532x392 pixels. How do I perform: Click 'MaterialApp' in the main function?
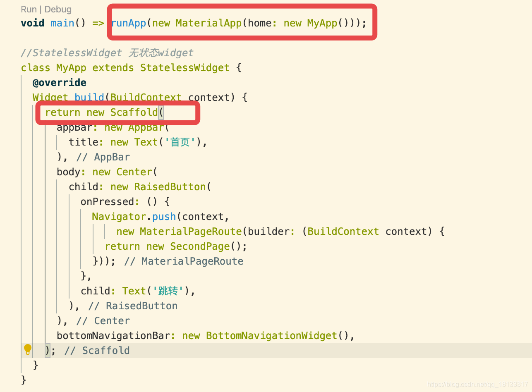208,23
